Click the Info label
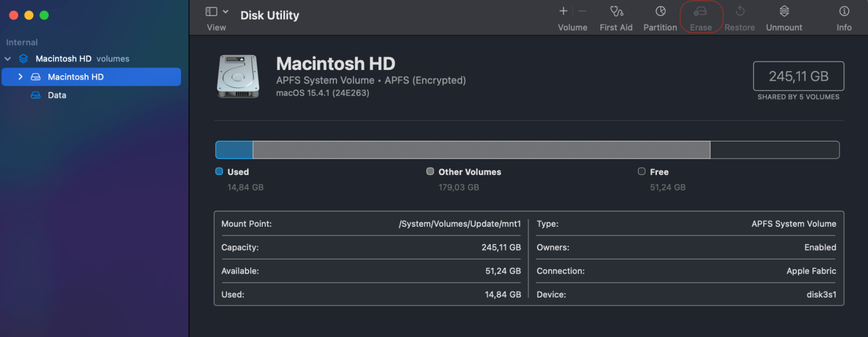 click(x=844, y=27)
